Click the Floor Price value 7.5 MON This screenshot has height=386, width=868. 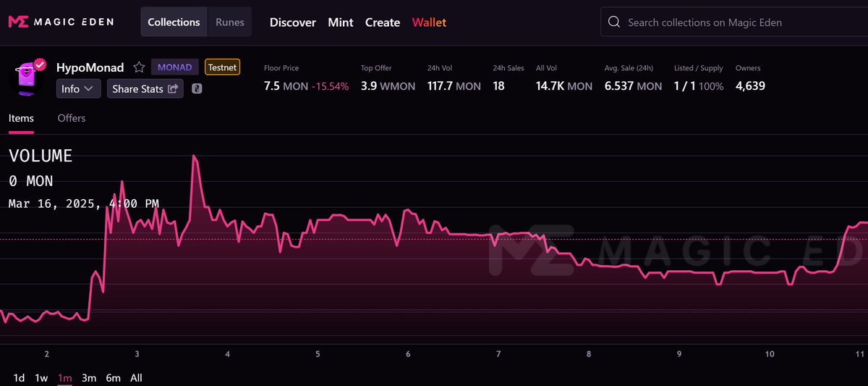(286, 86)
